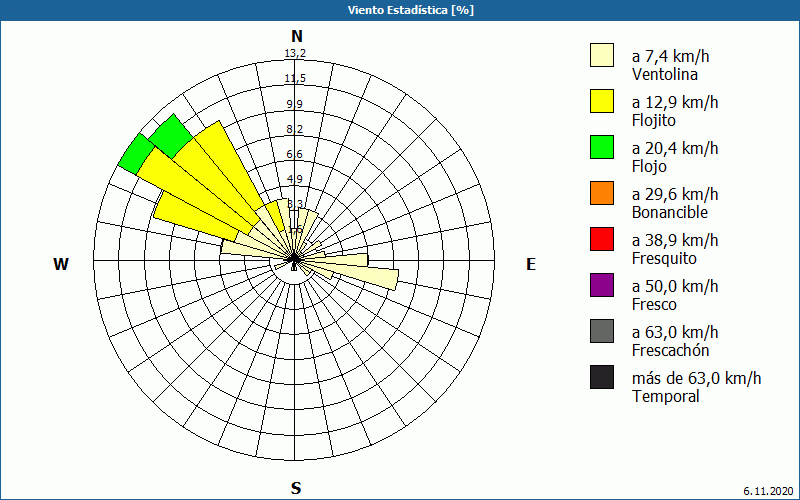Click the 'Viento Estadística [%]' title
The width and height of the screenshot is (800, 500).
[x=411, y=10]
